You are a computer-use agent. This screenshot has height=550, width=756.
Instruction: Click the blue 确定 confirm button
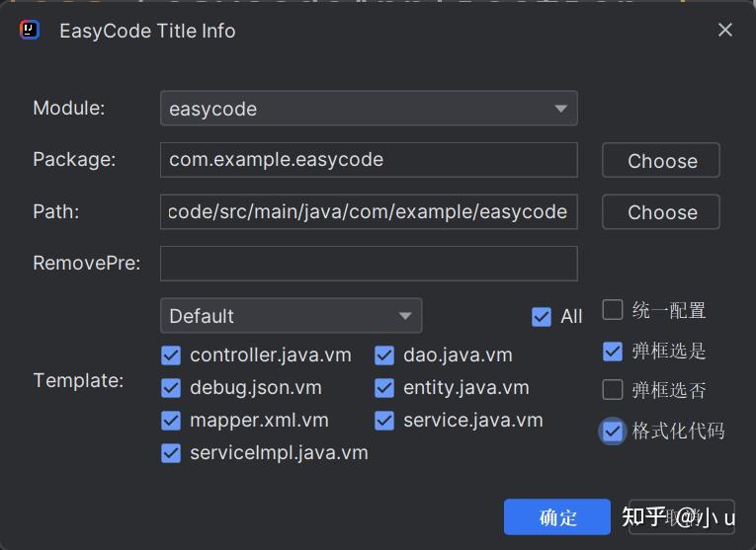click(x=557, y=517)
